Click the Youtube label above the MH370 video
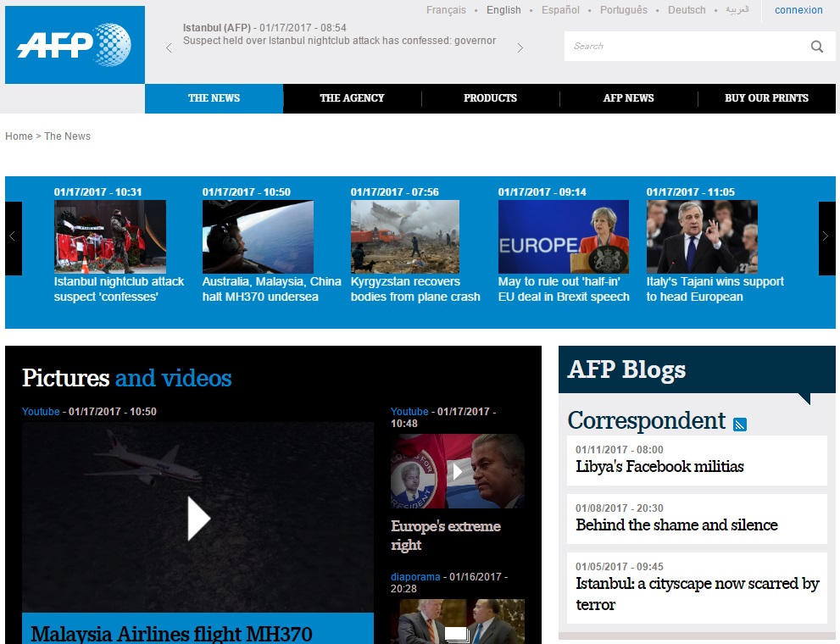 [41, 412]
